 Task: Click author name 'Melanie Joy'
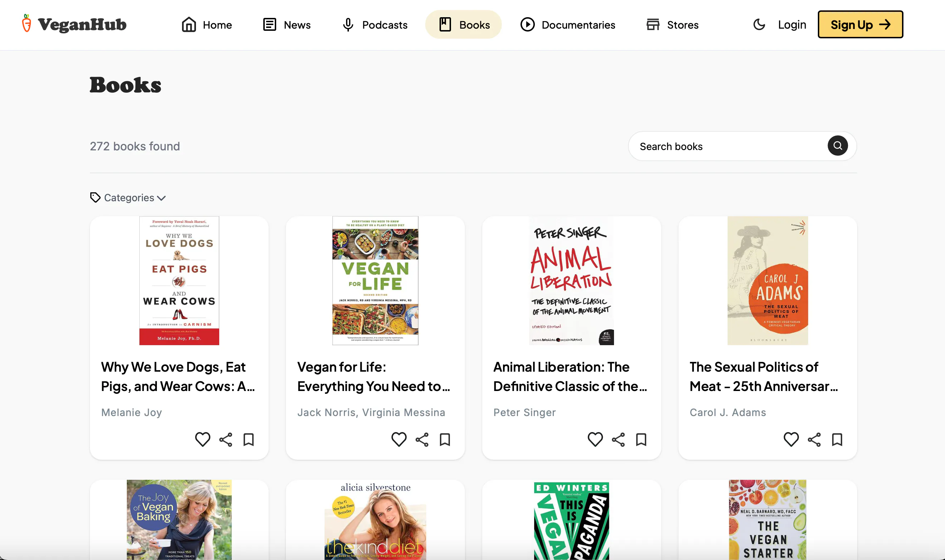131,412
